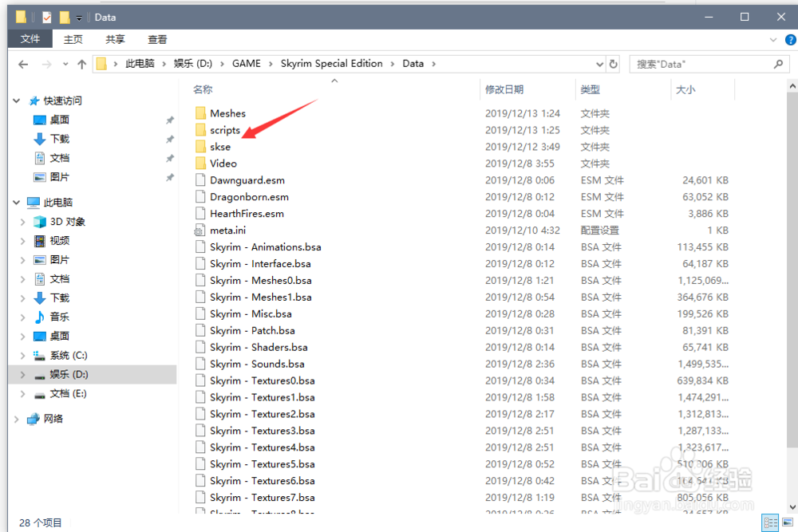Image resolution: width=798 pixels, height=532 pixels.
Task: Click 此电脑 in address breadcrumb
Action: [140, 64]
